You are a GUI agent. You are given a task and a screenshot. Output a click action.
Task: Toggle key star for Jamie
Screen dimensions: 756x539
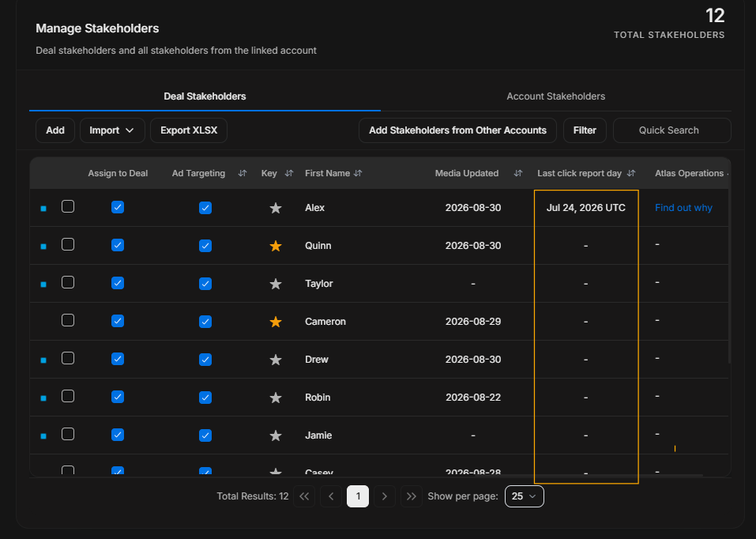coord(276,435)
